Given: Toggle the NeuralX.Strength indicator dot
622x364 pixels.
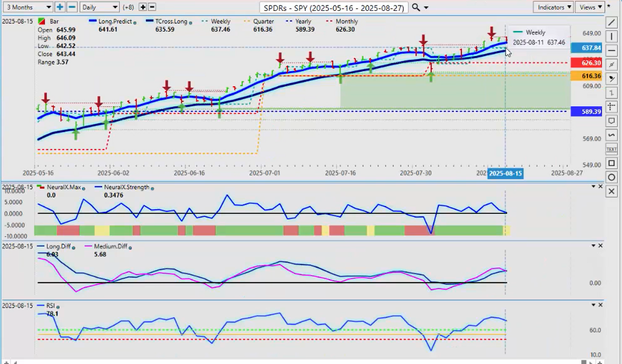Looking at the screenshot, I should coord(151,188).
